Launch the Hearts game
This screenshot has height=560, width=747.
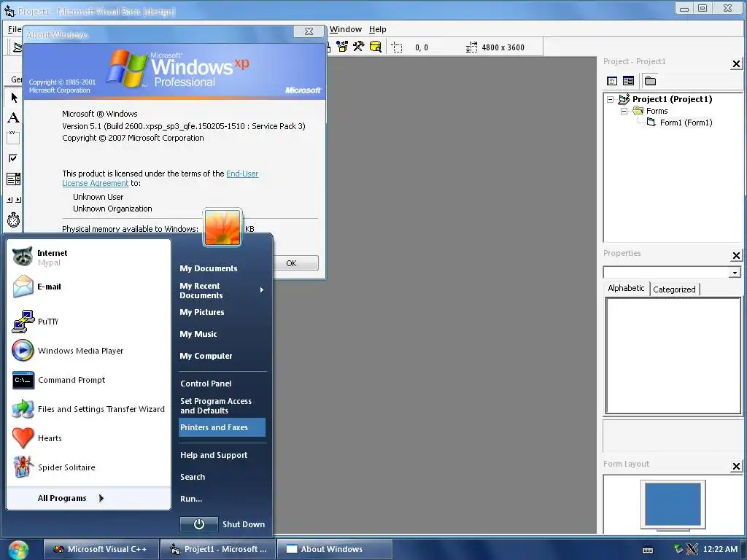tap(89, 438)
